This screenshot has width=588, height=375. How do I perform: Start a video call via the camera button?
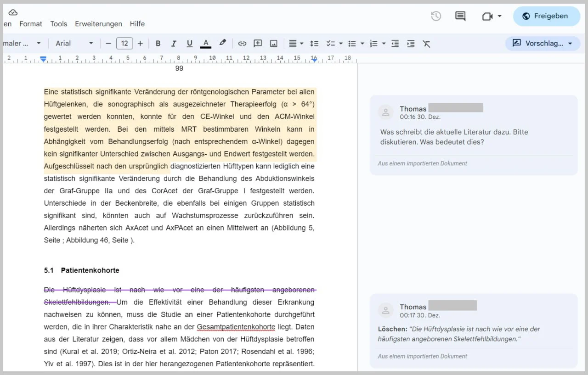click(488, 16)
